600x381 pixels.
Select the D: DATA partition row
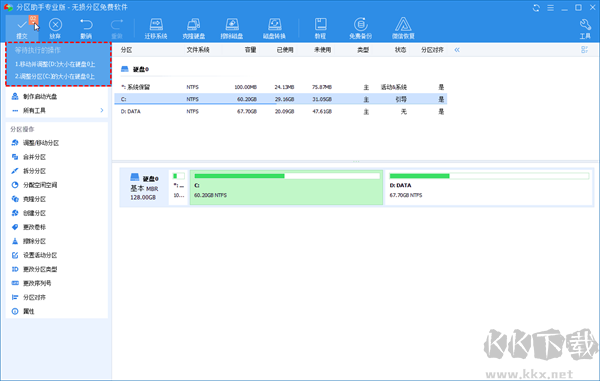[x=280, y=111]
